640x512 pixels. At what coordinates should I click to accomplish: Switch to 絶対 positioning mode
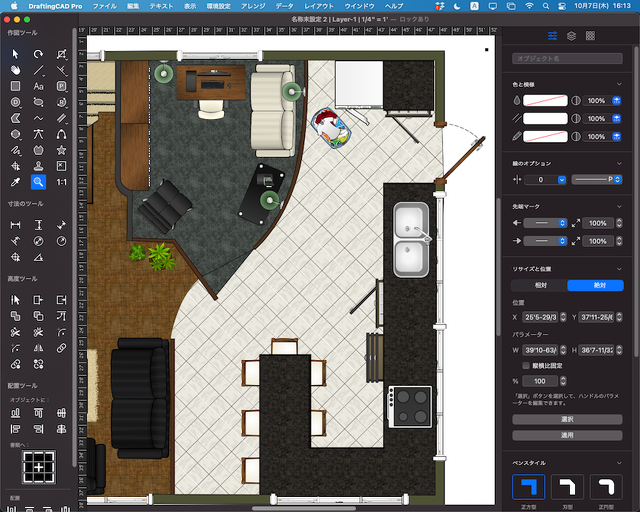tap(595, 285)
